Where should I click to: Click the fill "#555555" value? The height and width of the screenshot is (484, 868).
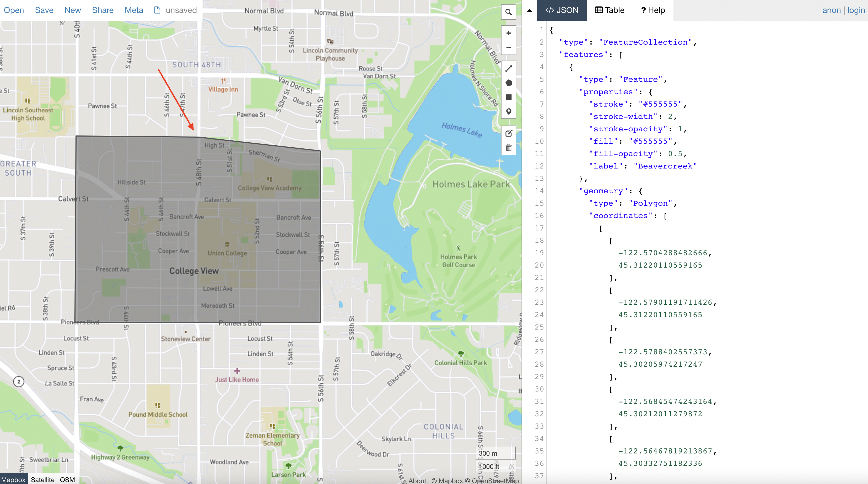point(650,141)
